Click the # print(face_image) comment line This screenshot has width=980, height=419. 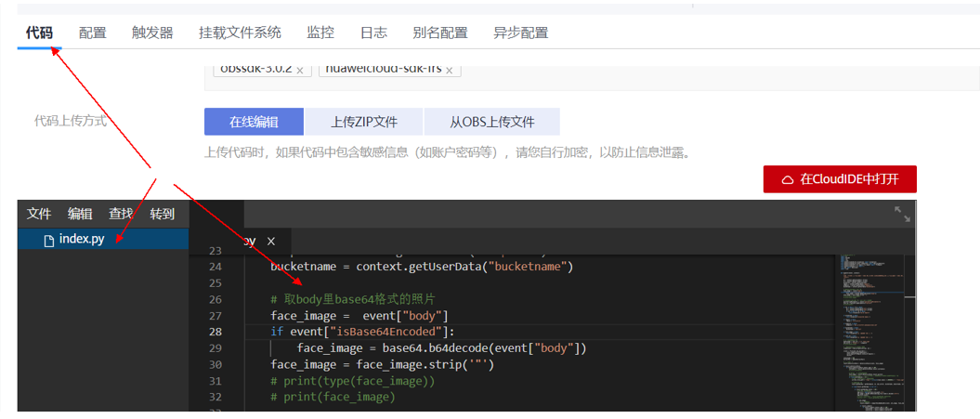333,397
